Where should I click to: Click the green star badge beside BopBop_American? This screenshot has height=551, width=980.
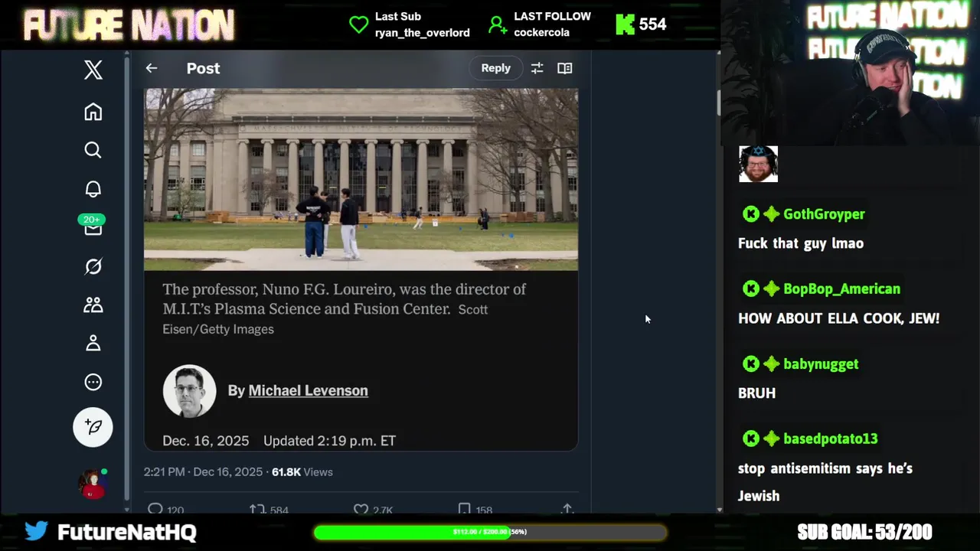pyautogui.click(x=771, y=289)
